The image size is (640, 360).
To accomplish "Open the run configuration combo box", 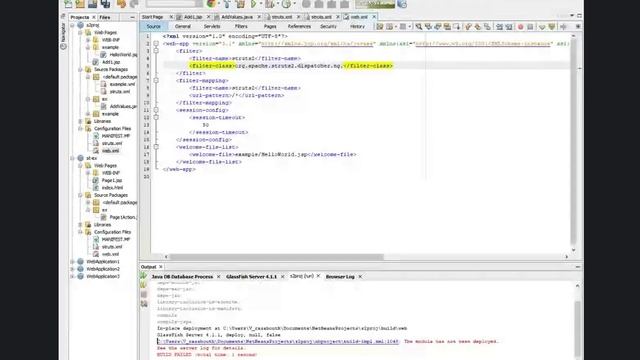I will [x=174, y=4].
